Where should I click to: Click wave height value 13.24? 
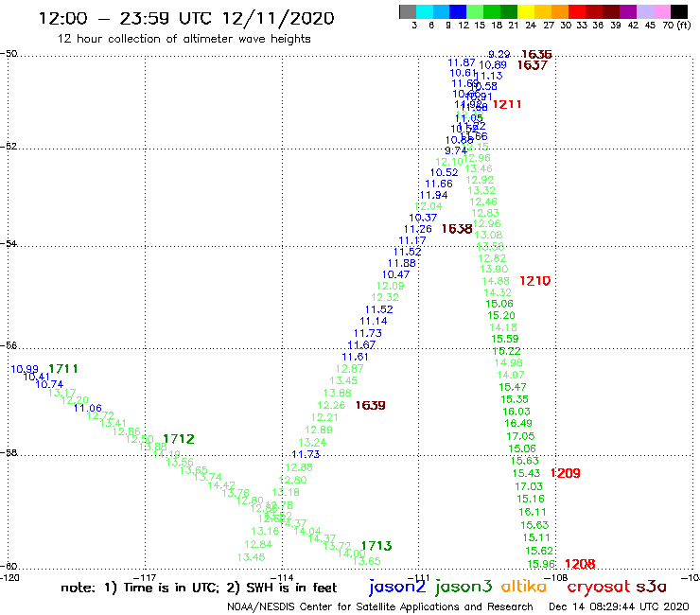point(312,442)
